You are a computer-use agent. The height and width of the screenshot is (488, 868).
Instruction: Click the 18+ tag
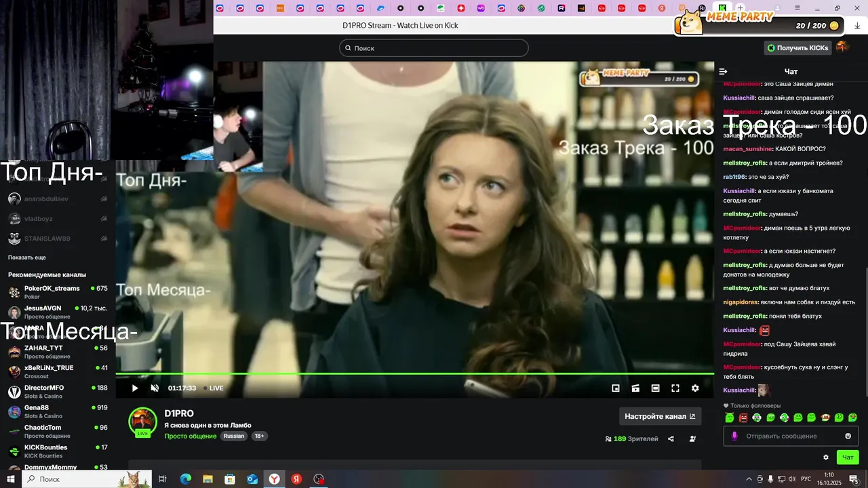pyautogui.click(x=259, y=436)
